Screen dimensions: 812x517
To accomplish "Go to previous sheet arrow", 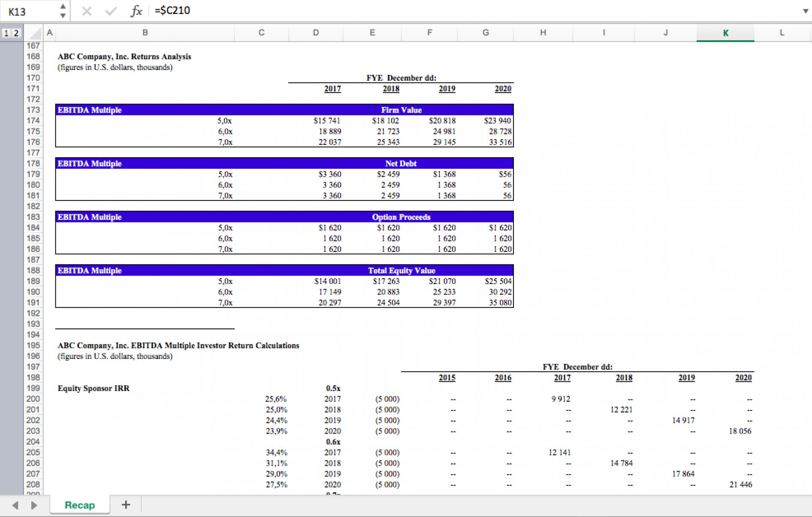I will pos(16,505).
